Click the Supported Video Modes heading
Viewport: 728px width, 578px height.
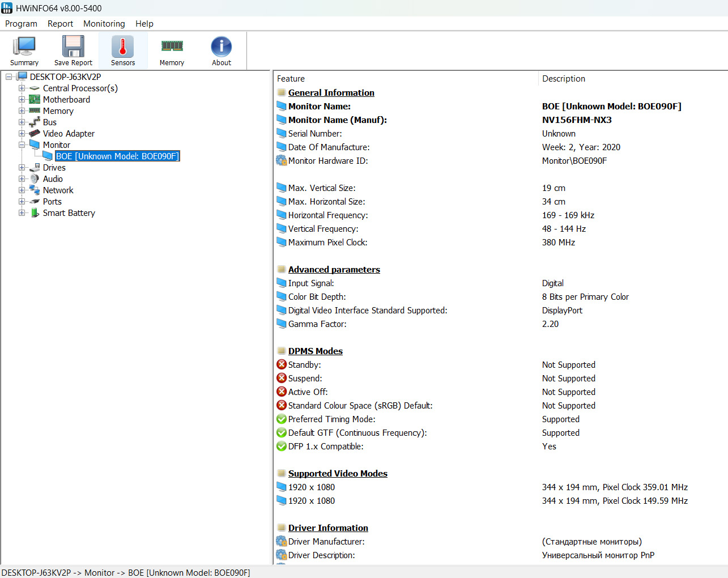point(338,473)
